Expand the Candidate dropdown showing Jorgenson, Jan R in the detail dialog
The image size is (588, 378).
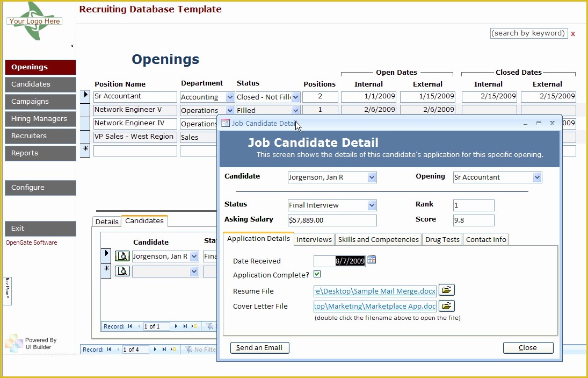coord(372,177)
